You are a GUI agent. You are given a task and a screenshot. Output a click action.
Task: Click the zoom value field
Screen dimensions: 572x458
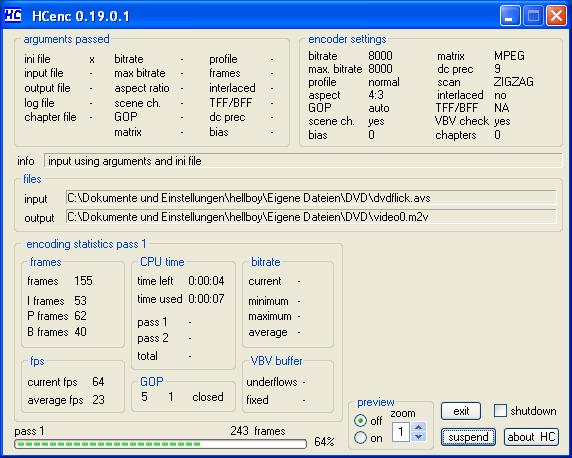click(401, 432)
